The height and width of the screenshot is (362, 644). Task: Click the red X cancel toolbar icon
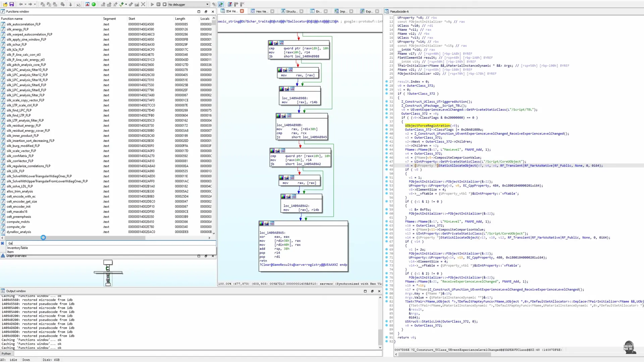[x=143, y=4]
